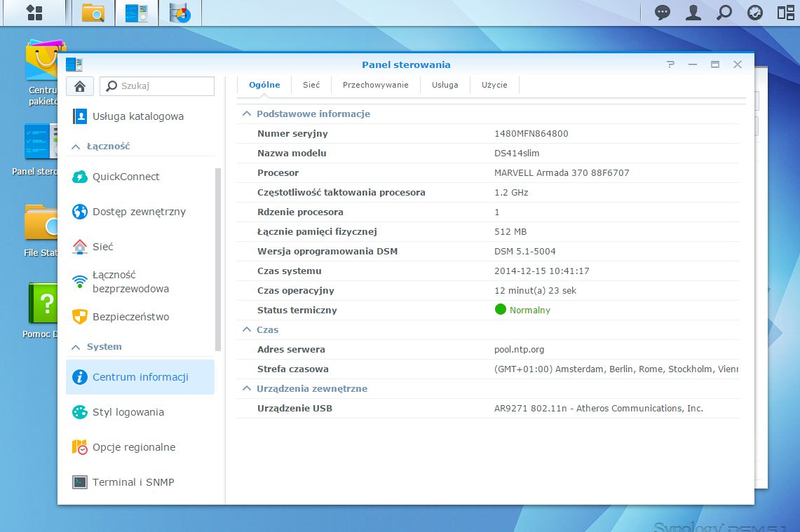The image size is (800, 532).
Task: Toggle the pilot view widgets icon
Action: tap(785, 12)
